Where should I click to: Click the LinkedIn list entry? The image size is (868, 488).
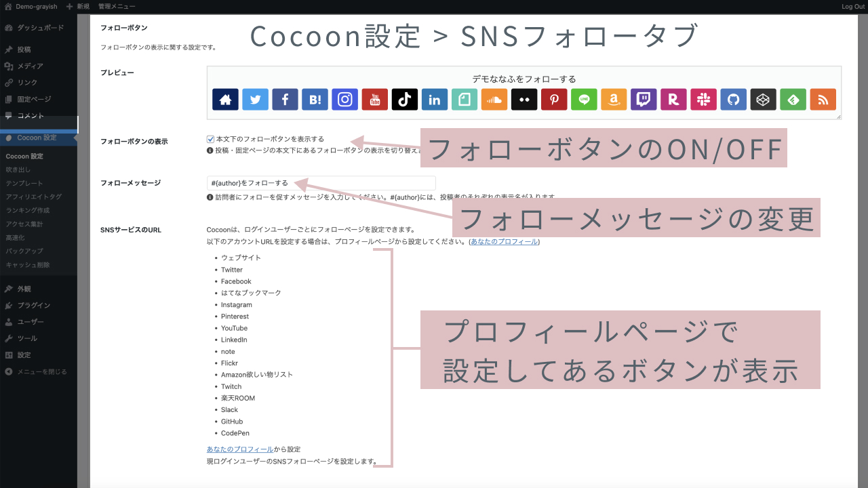pyautogui.click(x=234, y=340)
